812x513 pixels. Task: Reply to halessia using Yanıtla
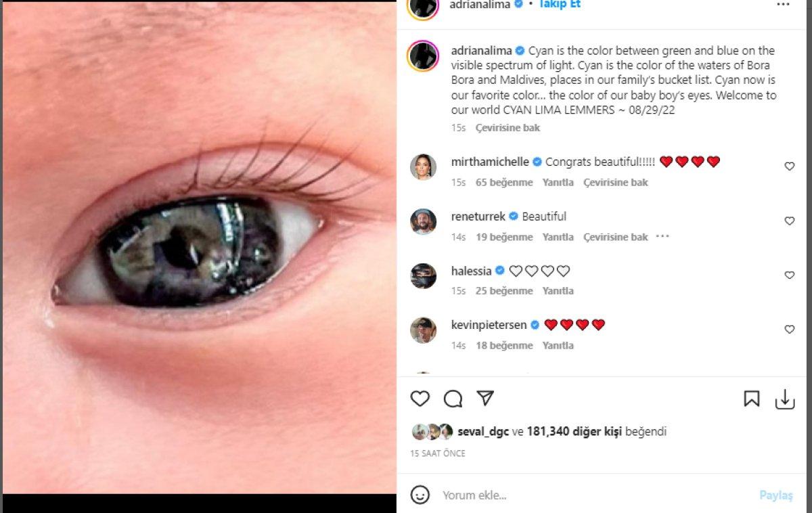[558, 290]
